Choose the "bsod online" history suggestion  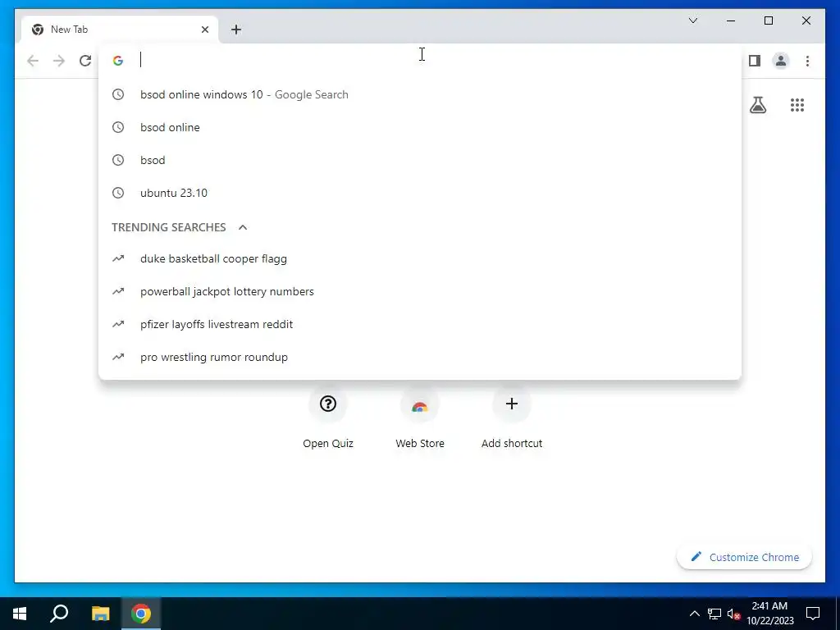[x=420, y=127]
